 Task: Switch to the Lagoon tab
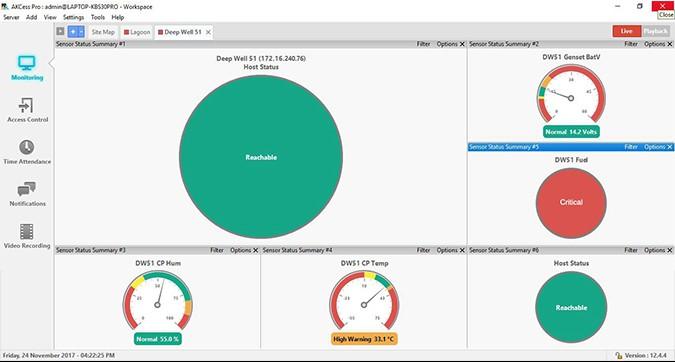[x=137, y=32]
